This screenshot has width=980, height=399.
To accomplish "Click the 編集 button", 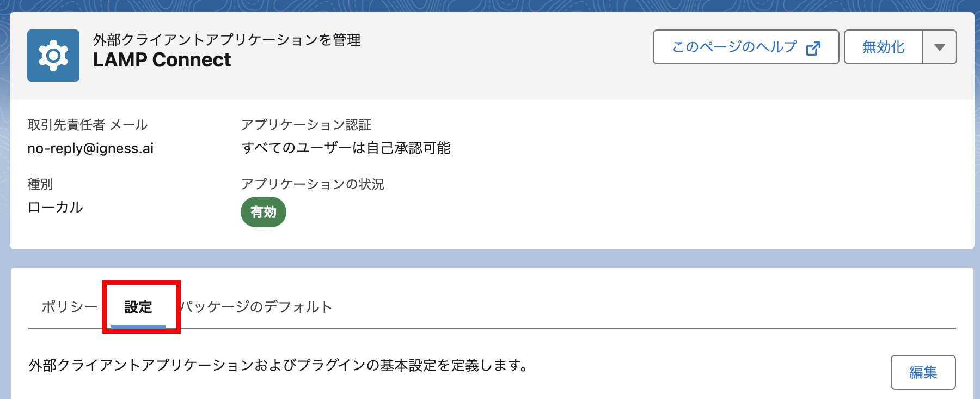I will pos(923,372).
